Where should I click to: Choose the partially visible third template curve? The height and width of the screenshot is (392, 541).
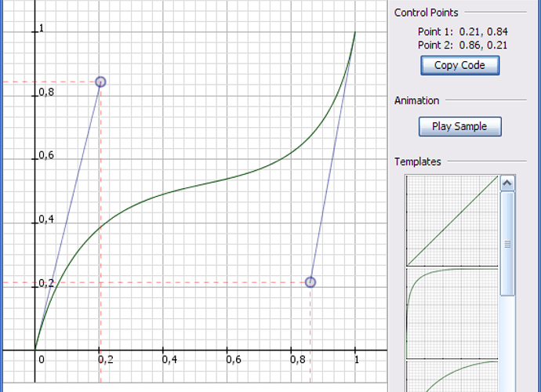coord(452,376)
